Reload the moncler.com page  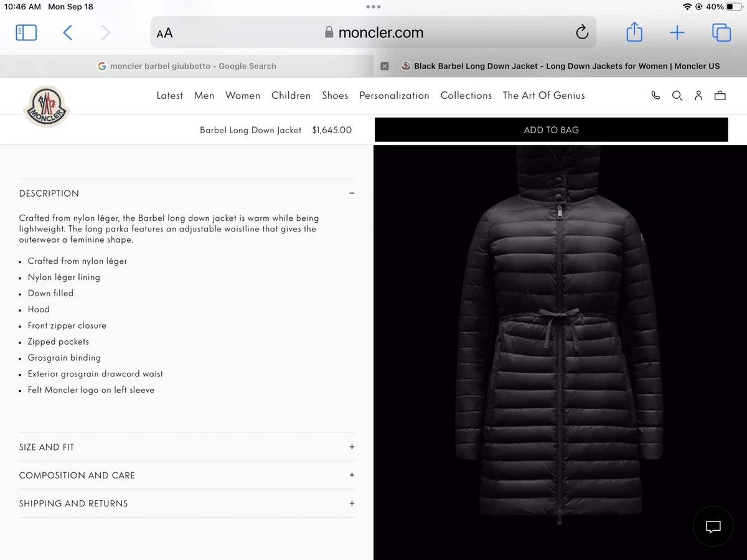tap(582, 32)
